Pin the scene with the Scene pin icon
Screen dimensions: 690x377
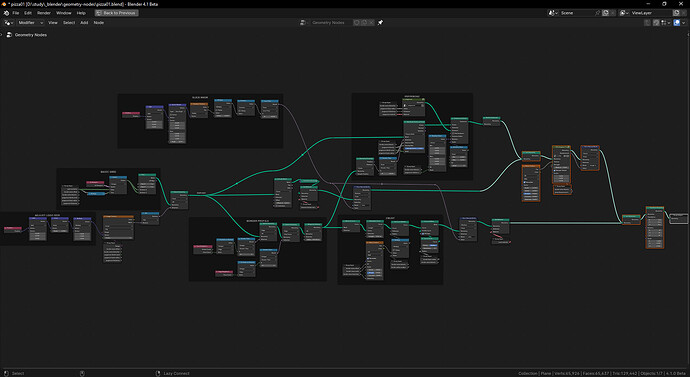click(598, 13)
